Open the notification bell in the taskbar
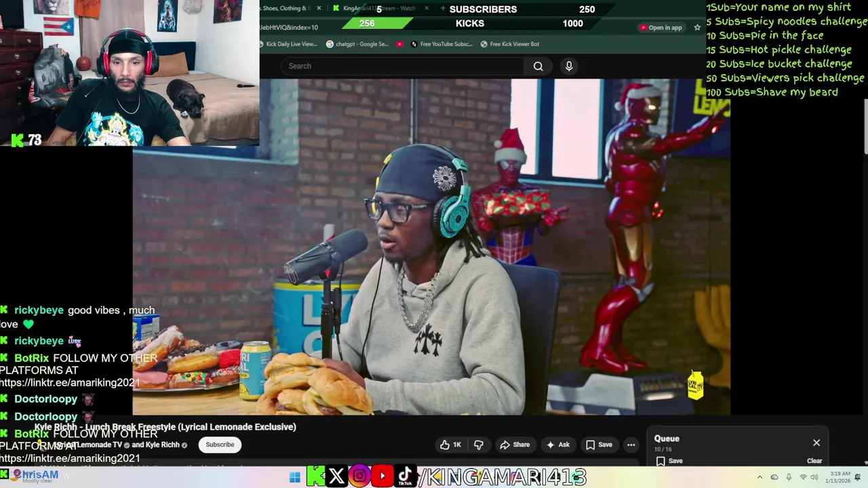Image resolution: width=868 pixels, height=488 pixels. pyautogui.click(x=859, y=477)
